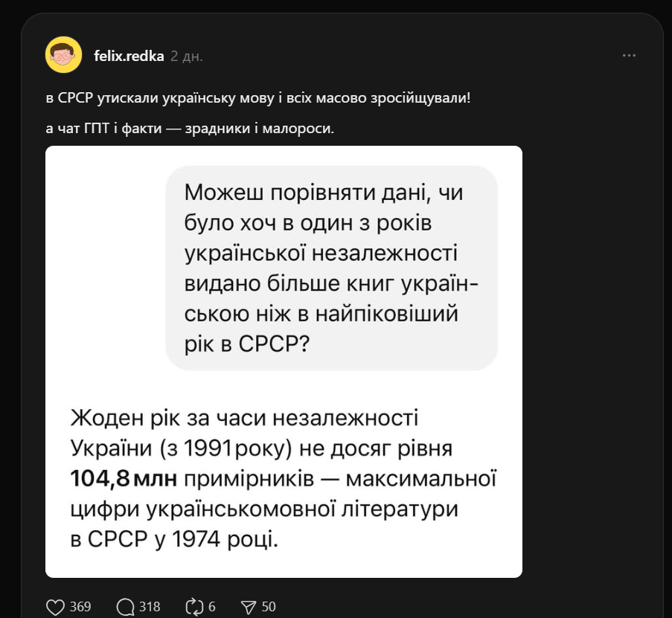672x618 pixels.
Task: Click the 318 replies count
Action: (x=150, y=607)
